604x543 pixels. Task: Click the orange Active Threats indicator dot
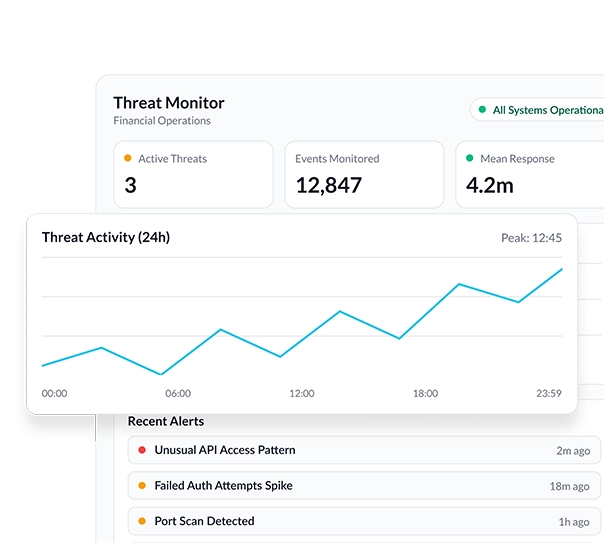pos(128,158)
